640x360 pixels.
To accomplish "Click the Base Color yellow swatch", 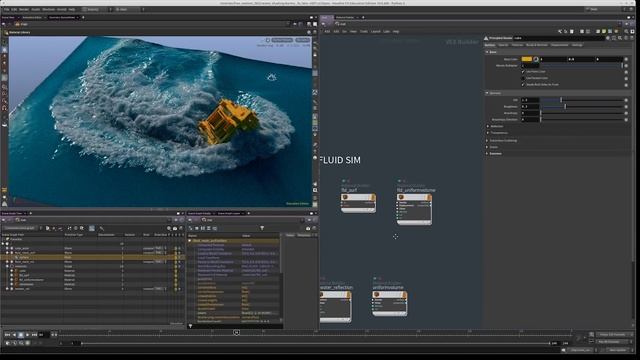I will pos(527,59).
